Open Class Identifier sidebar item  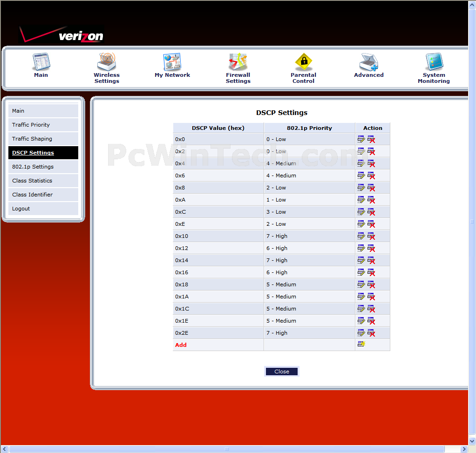[43, 195]
